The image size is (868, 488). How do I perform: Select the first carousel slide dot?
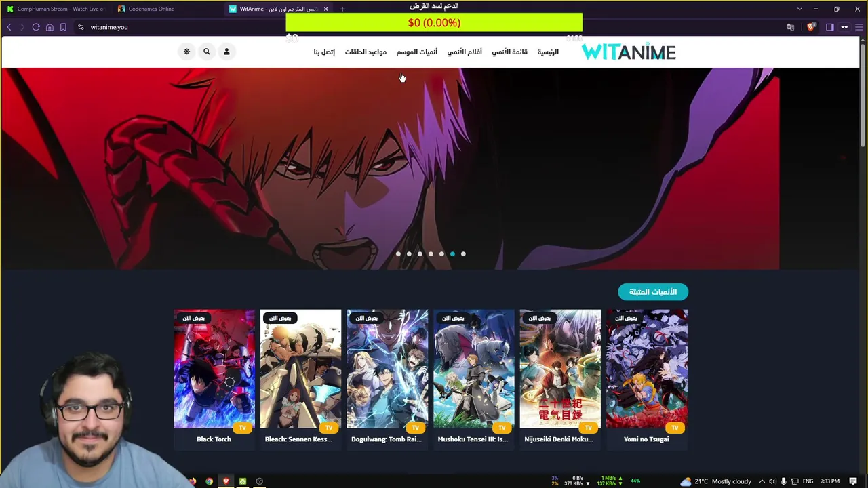398,254
